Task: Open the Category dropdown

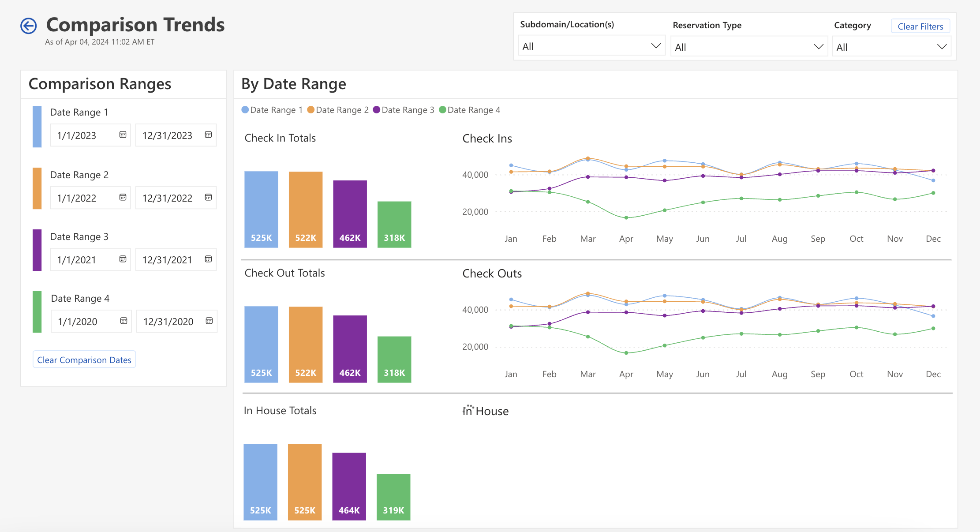Action: (x=891, y=46)
